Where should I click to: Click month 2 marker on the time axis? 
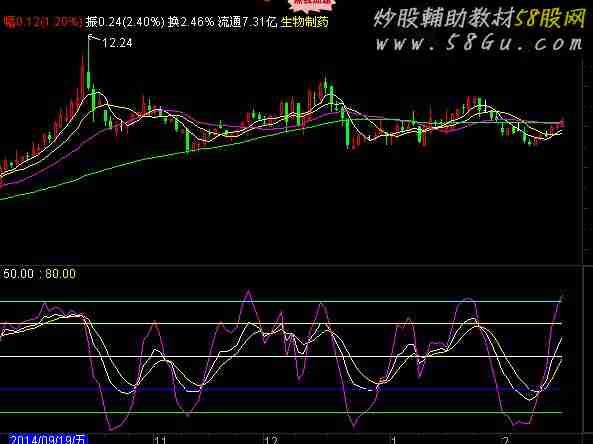tap(506, 440)
